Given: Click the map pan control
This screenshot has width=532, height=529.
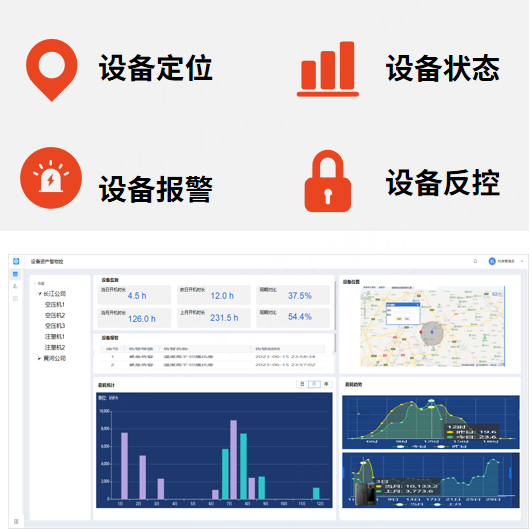Looking at the screenshot, I should (365, 295).
